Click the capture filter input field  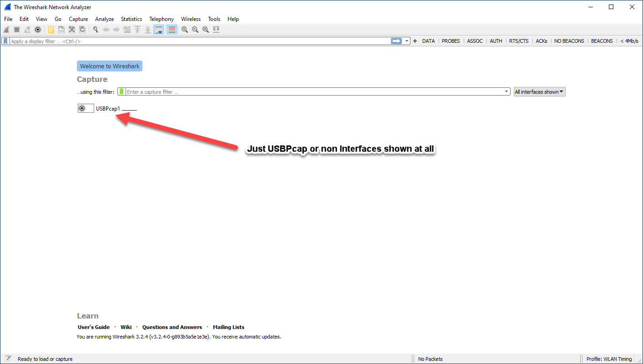click(314, 92)
